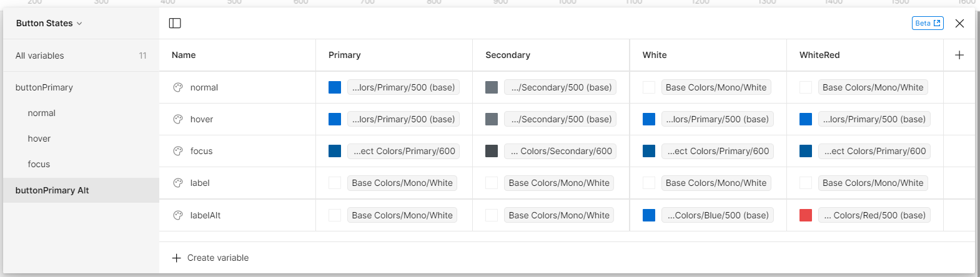Screen dimensions: 980x277
Task: Click the plus icon to add mode
Action: tap(959, 55)
